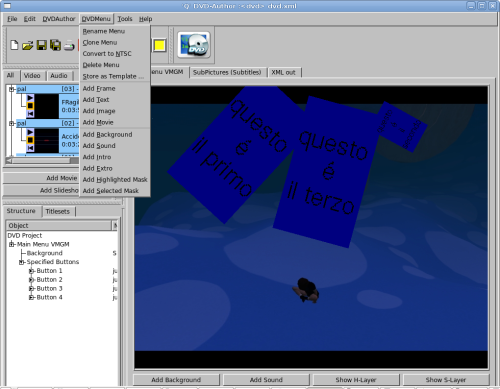Image resolution: width=500 pixels, height=389 pixels.
Task: Collapse the Specified Buttons node
Action: [21, 262]
